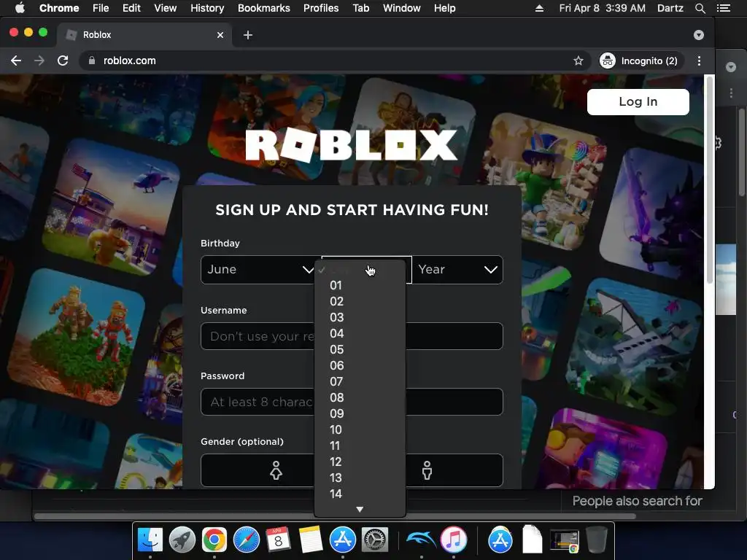The height and width of the screenshot is (560, 747).
Task: Open the blank document in the Dock
Action: click(532, 540)
